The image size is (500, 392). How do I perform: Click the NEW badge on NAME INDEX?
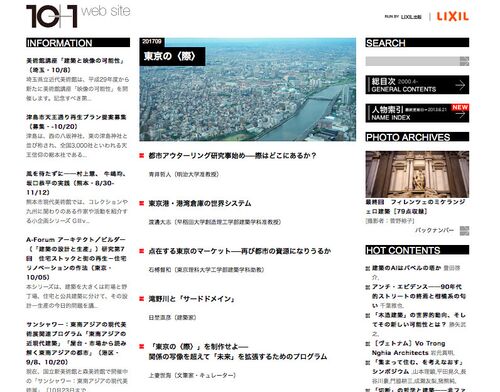pos(460,107)
